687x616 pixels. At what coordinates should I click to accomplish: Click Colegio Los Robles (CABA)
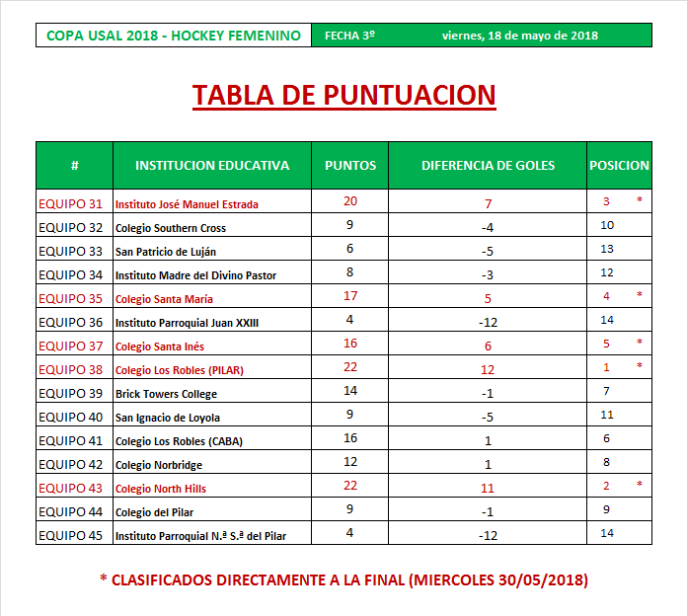[179, 441]
